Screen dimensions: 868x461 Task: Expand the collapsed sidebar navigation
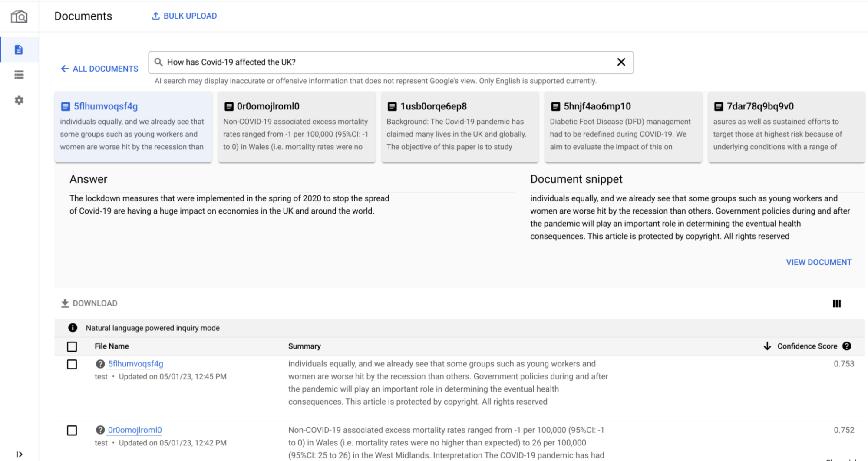coord(19,454)
